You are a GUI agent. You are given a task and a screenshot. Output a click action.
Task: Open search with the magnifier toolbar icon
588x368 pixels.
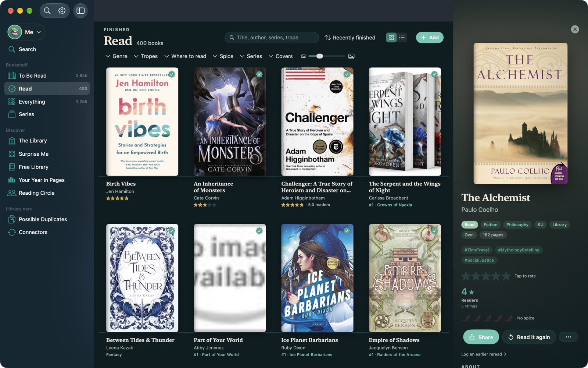[47, 11]
